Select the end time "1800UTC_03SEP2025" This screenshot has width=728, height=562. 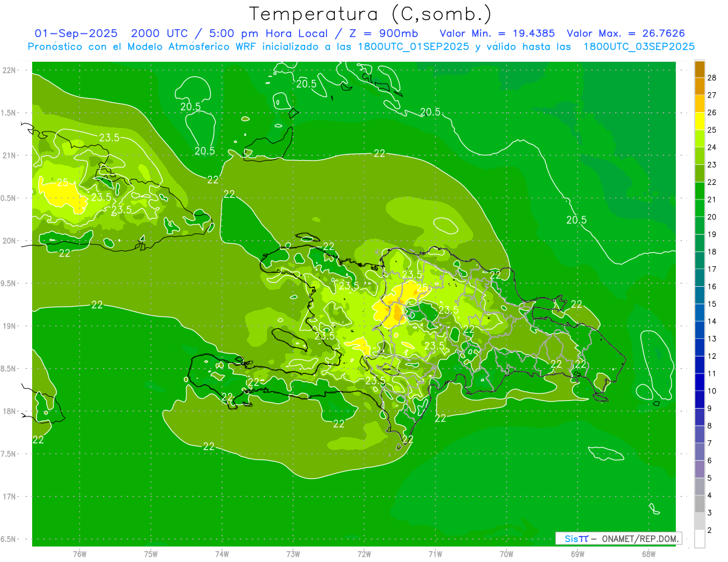coord(639,47)
